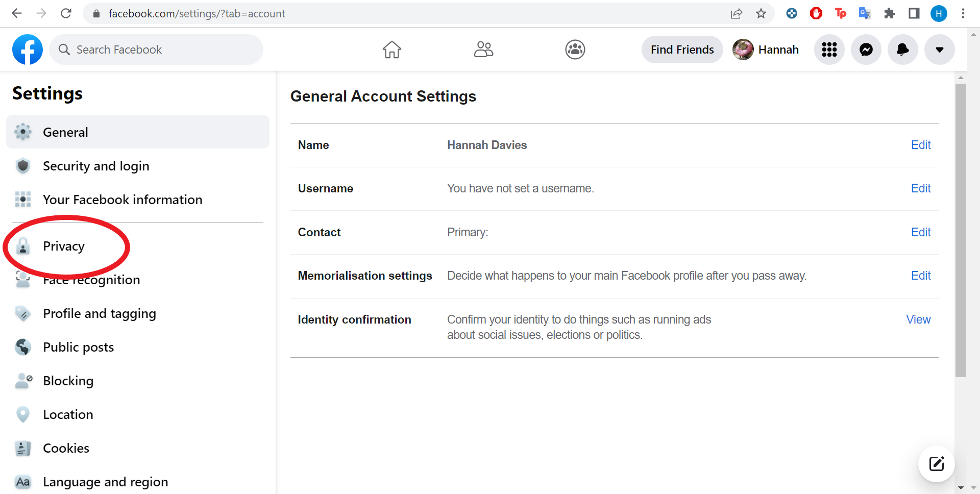Bookmark this page with the star icon

pyautogui.click(x=761, y=14)
